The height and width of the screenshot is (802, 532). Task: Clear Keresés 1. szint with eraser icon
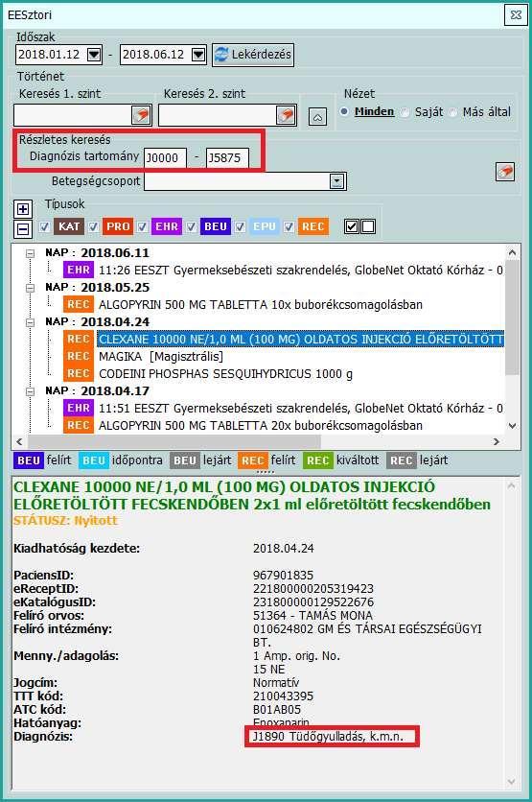coord(141,115)
